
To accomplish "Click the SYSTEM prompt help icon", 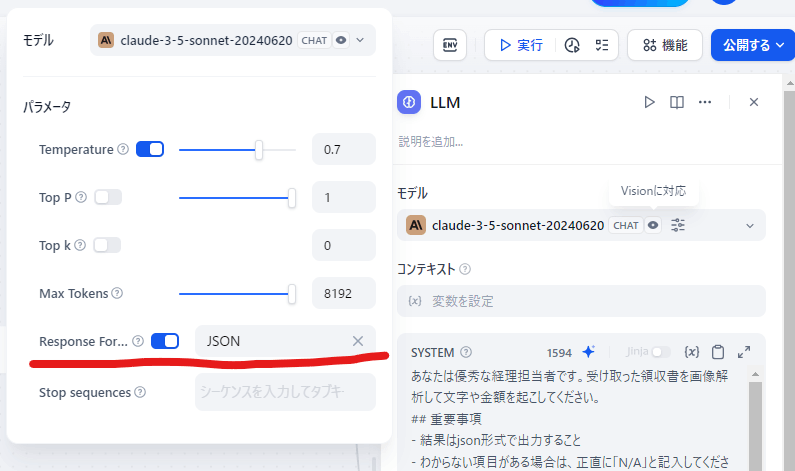I will 466,352.
